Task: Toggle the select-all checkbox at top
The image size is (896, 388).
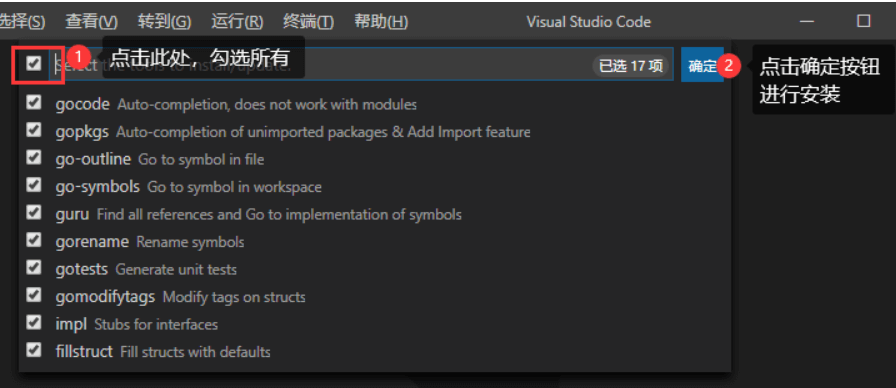Action: (x=34, y=63)
